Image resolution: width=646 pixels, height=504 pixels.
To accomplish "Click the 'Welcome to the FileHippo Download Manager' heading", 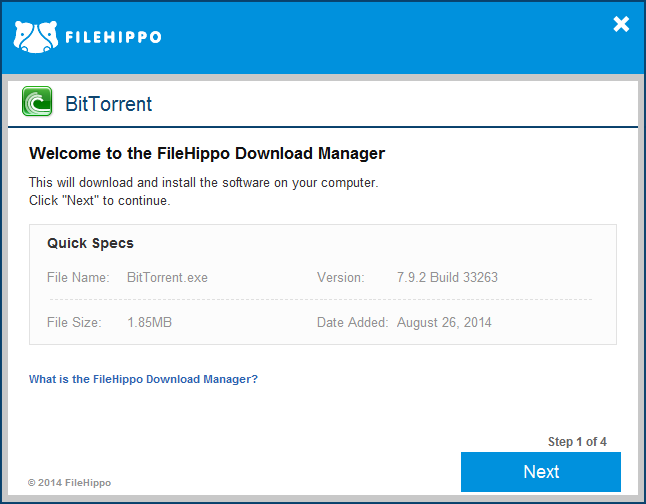I will click(207, 153).
